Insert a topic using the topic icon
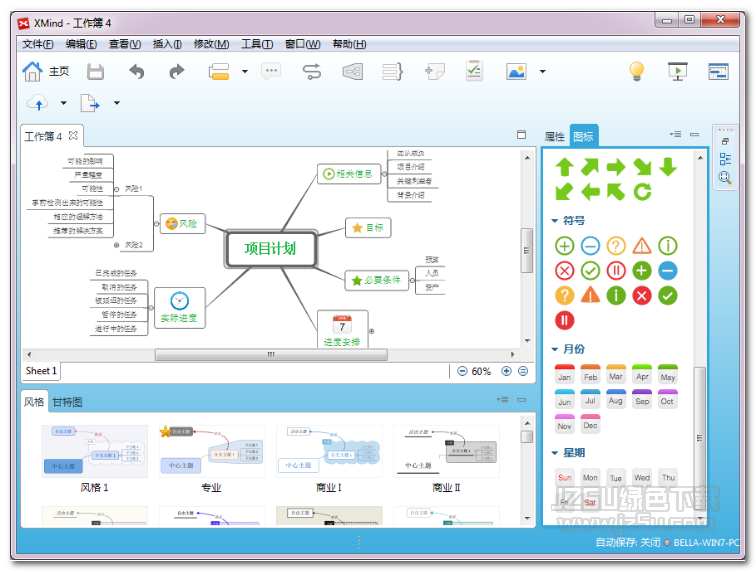 [x=219, y=72]
